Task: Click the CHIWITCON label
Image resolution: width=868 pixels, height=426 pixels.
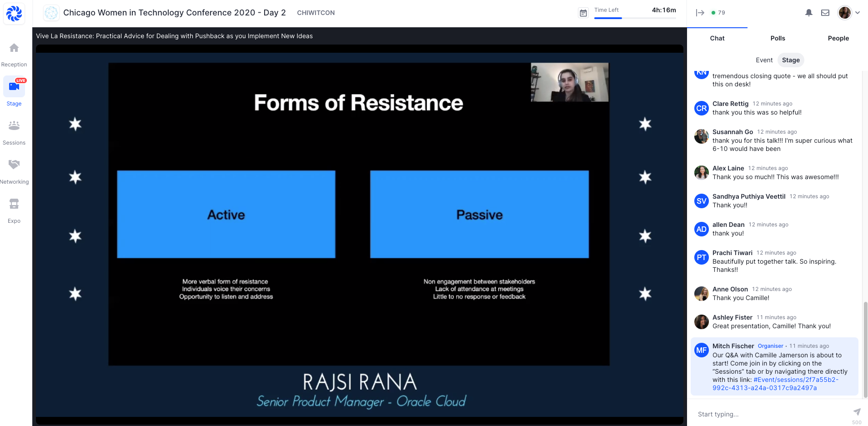Action: 316,13
